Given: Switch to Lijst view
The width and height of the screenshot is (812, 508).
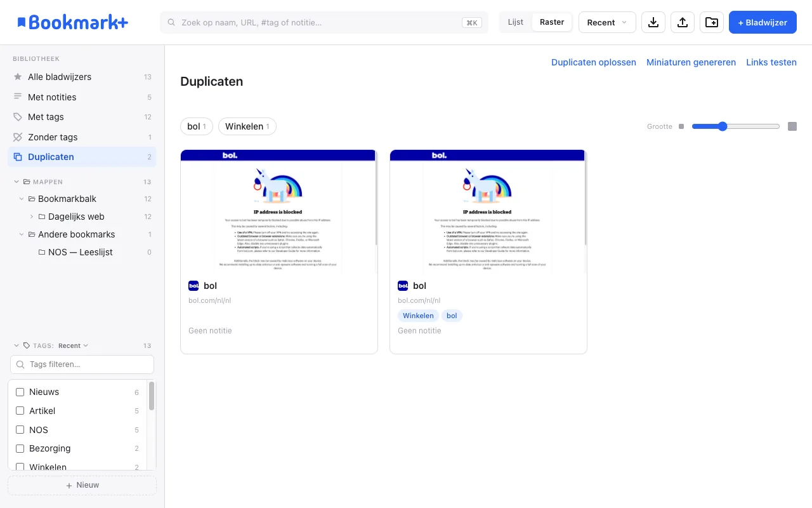Looking at the screenshot, I should coord(516,22).
